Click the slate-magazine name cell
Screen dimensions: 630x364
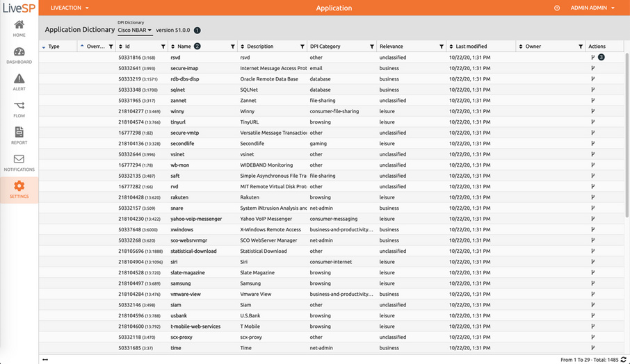pyautogui.click(x=187, y=272)
